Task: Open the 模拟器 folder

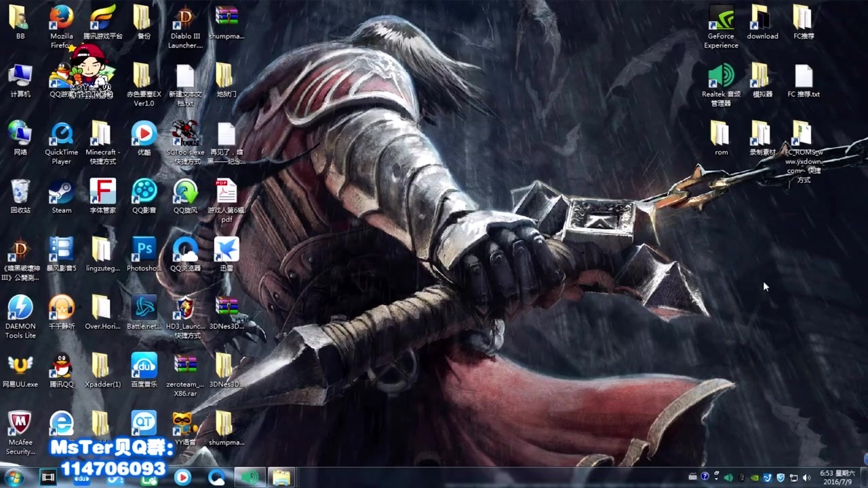Action: [762, 80]
